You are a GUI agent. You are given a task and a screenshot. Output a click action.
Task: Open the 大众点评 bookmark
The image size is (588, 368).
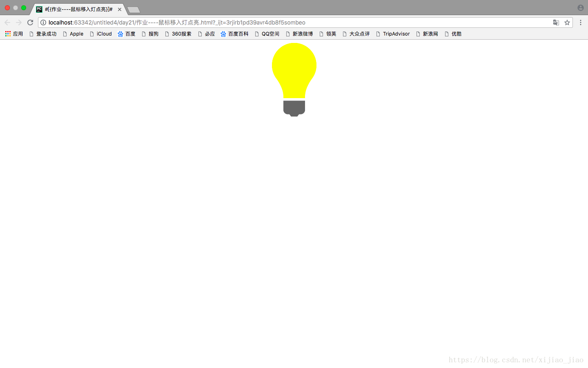356,34
